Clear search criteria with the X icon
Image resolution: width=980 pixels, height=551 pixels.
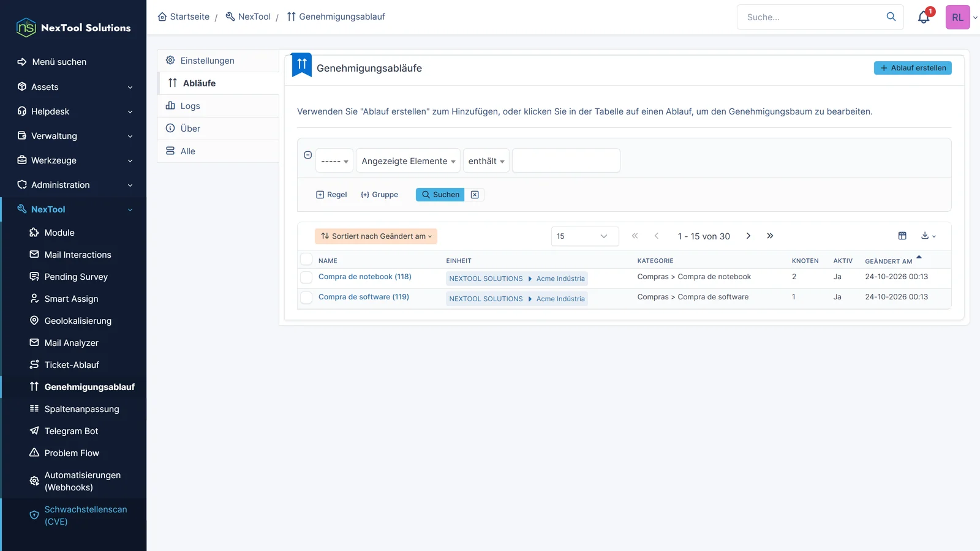coord(475,195)
